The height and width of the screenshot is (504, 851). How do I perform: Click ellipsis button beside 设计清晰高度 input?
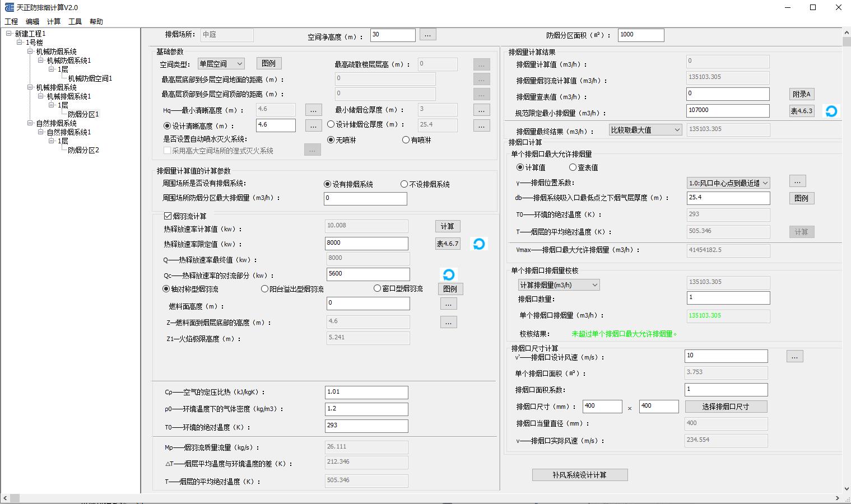click(x=313, y=126)
